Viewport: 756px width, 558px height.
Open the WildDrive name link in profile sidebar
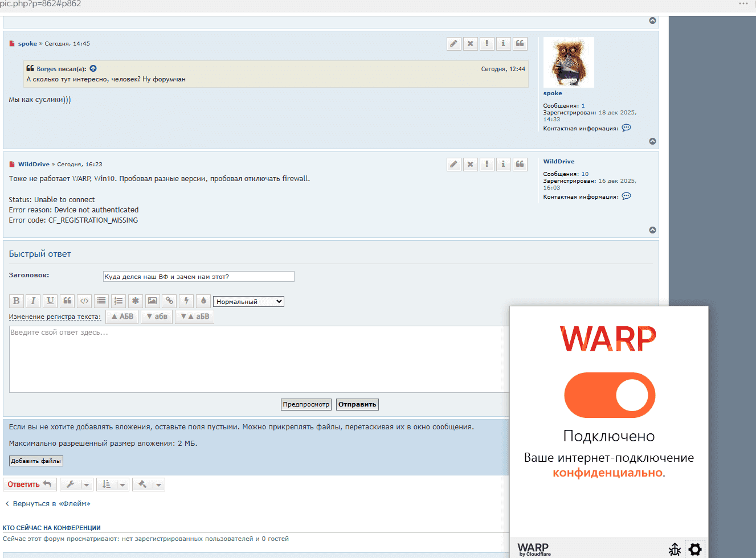click(x=559, y=162)
